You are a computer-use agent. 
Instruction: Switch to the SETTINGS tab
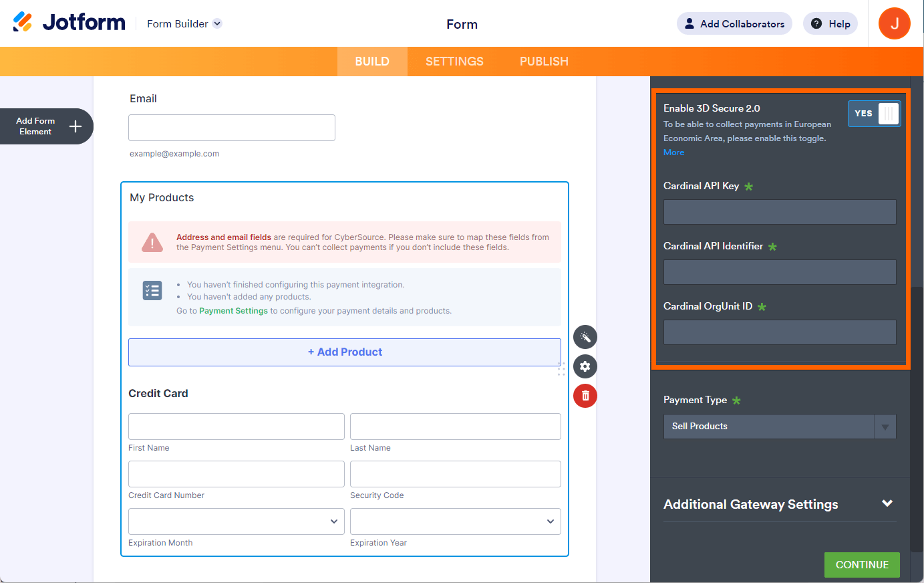pyautogui.click(x=454, y=62)
